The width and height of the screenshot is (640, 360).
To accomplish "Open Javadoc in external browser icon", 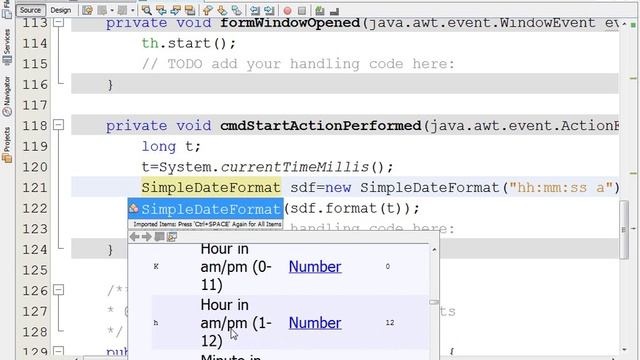I will [159, 237].
